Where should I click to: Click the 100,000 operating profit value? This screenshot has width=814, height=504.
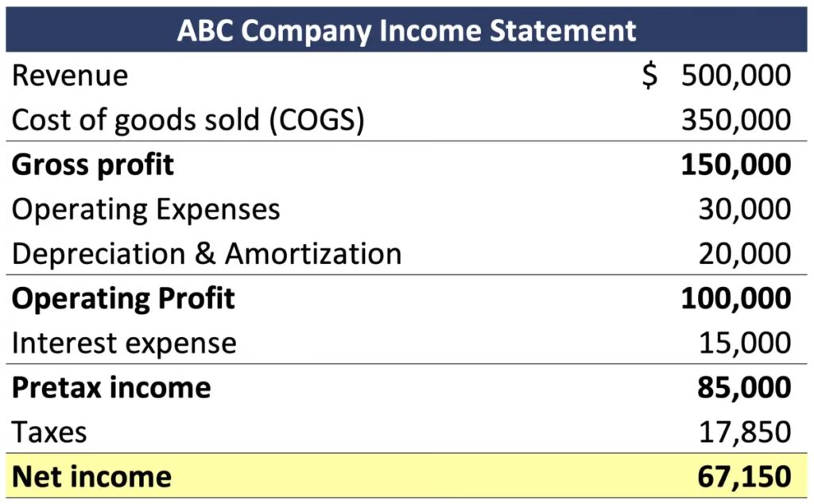click(736, 298)
